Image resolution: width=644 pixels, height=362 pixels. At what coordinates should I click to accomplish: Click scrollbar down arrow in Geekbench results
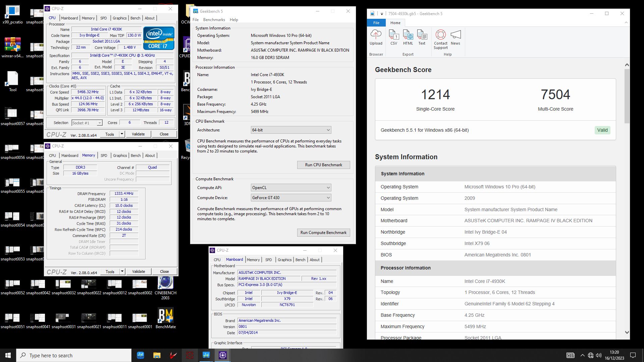tap(627, 333)
